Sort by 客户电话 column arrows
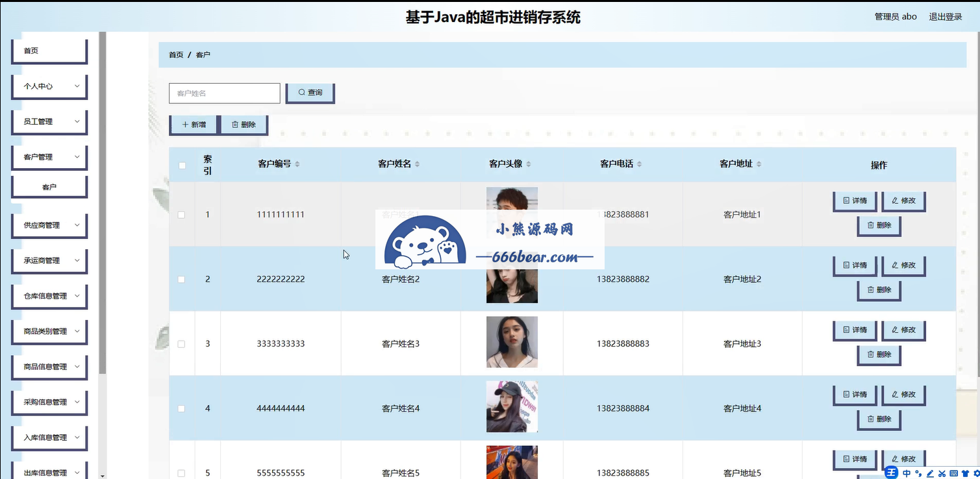980x479 pixels. pyautogui.click(x=639, y=164)
